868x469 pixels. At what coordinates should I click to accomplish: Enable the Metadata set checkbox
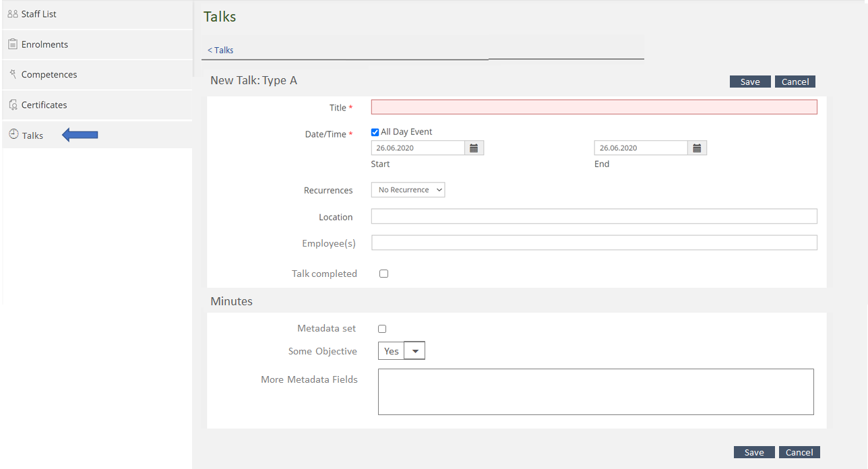tap(382, 329)
